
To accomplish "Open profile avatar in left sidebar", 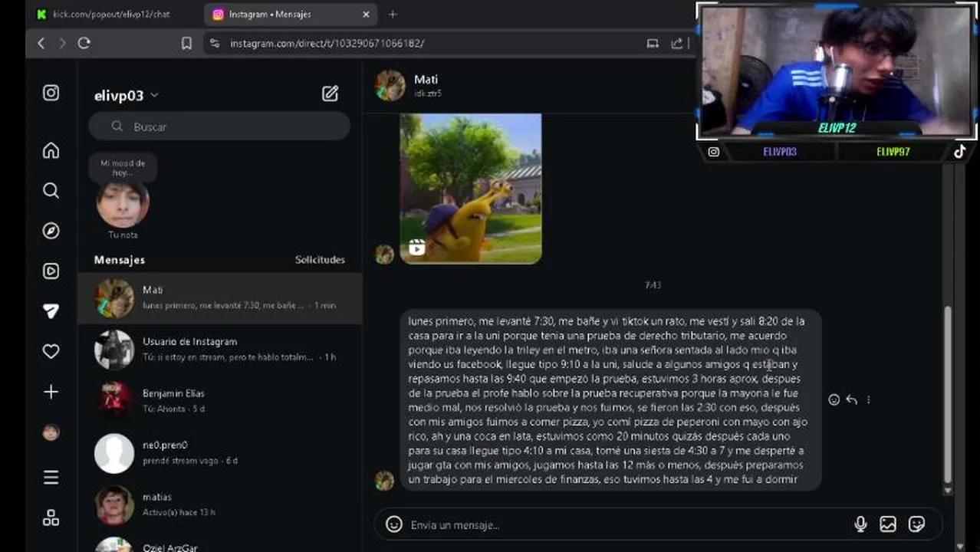I will point(51,432).
